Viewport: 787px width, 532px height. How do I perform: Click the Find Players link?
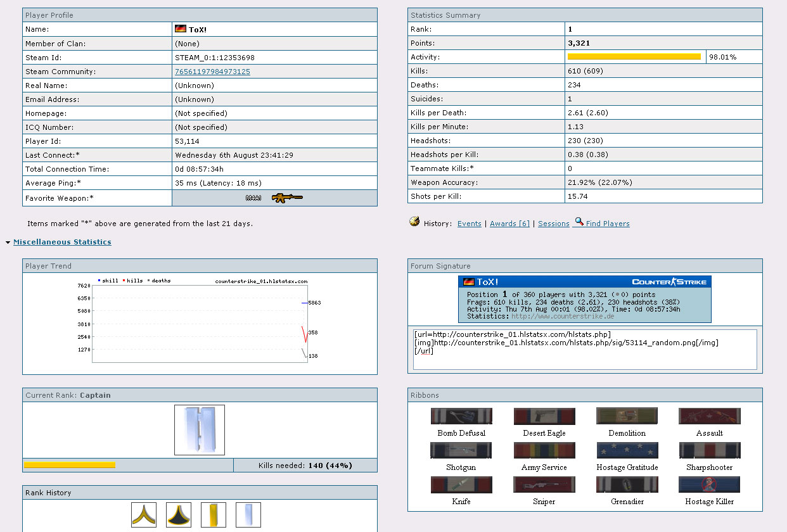pos(607,224)
